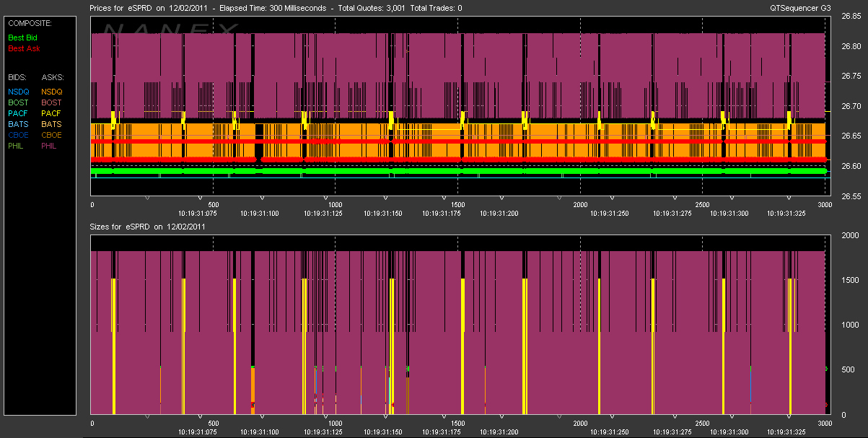
Task: Click 10:19:31:200 timestamp under Sizes chart
Action: point(499,432)
